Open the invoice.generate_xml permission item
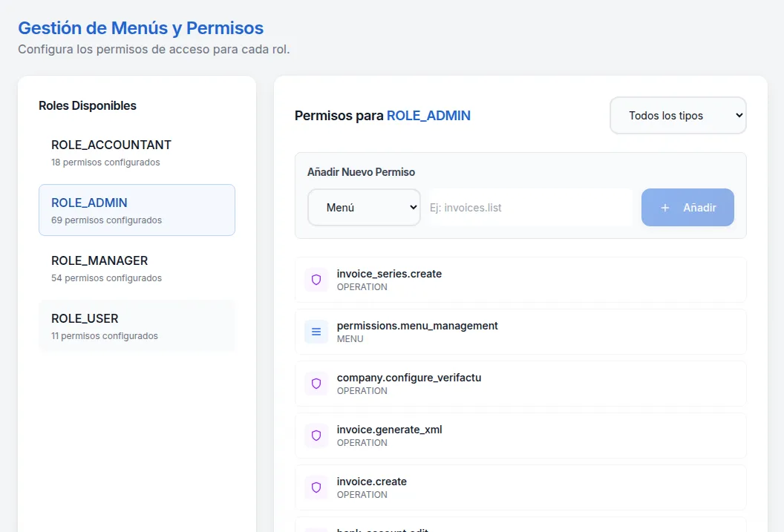Viewport: 784px width, 532px height. 520,436
